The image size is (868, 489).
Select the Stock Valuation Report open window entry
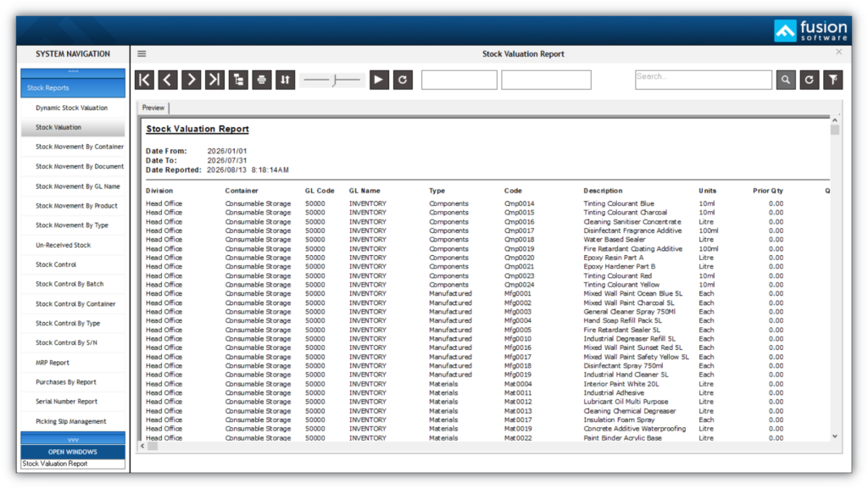[73, 464]
